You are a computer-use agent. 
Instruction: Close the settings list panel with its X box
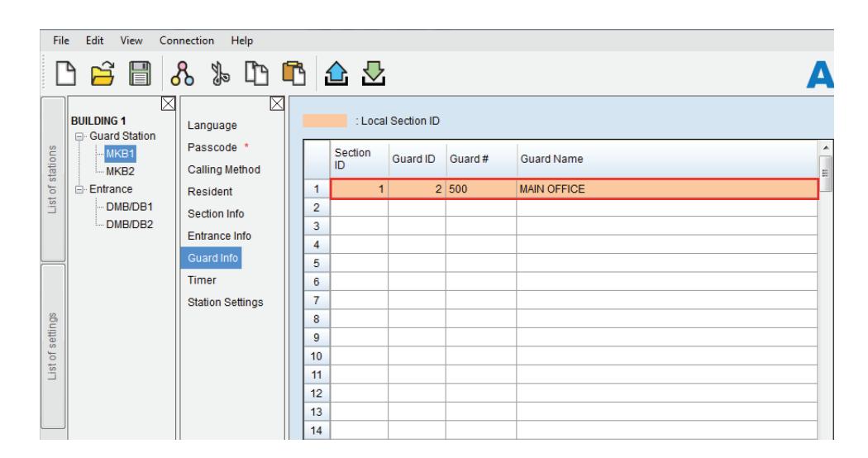tap(277, 103)
